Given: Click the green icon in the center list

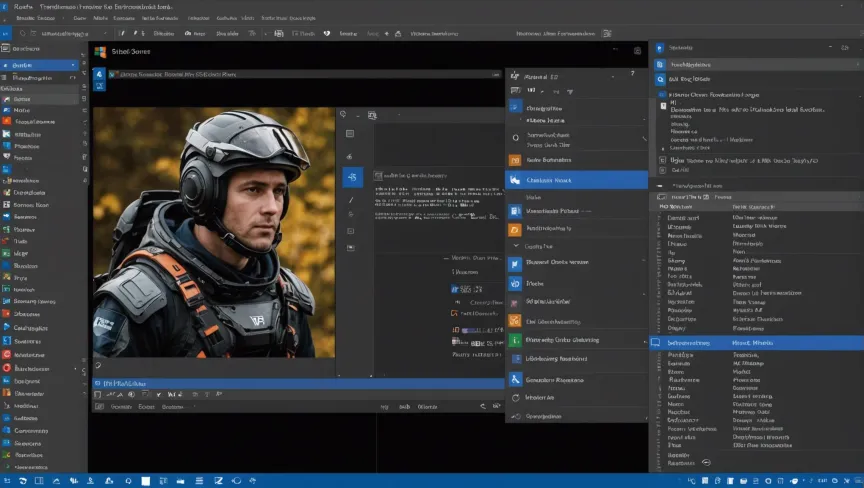Looking at the screenshot, I should click(515, 340).
